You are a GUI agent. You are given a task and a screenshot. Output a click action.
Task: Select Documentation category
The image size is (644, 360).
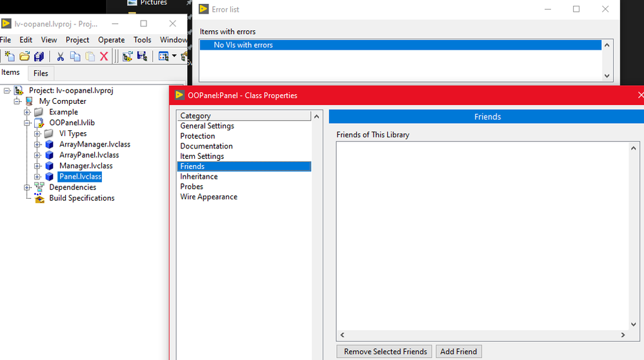[244, 146]
